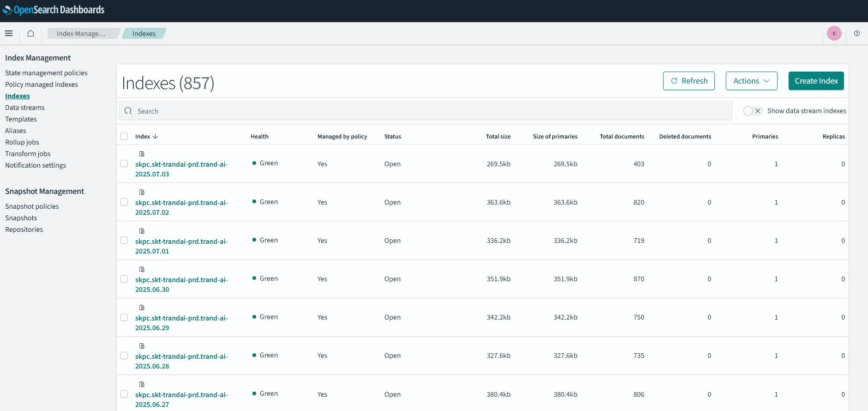Check the 2025.06.27 index row
868x411 pixels.
point(124,394)
